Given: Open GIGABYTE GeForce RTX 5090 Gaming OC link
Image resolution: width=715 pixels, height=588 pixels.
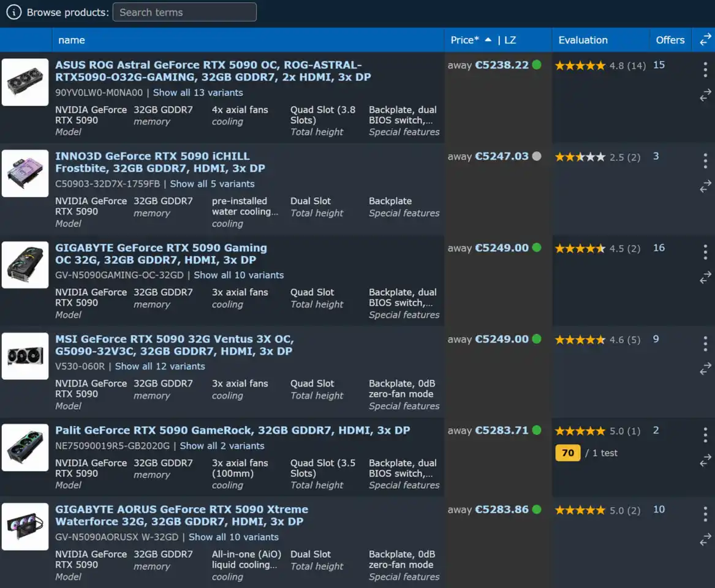Looking at the screenshot, I should [161, 254].
